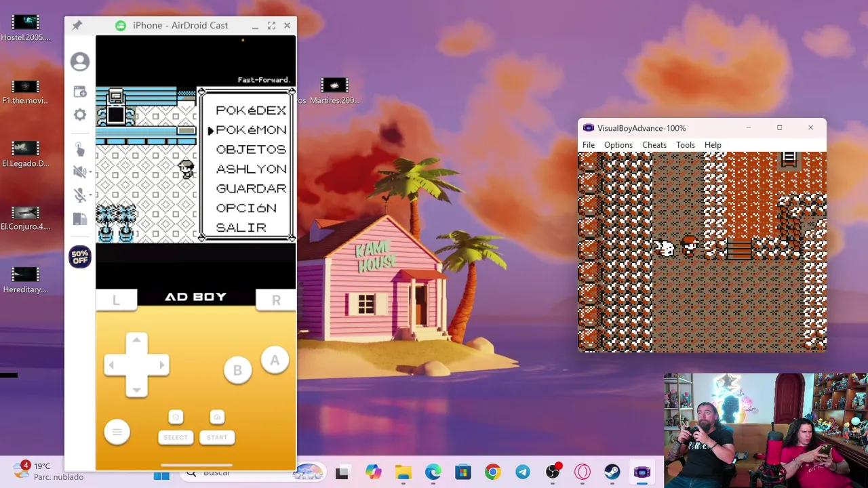Select GUARDAR in the game menu

(251, 188)
